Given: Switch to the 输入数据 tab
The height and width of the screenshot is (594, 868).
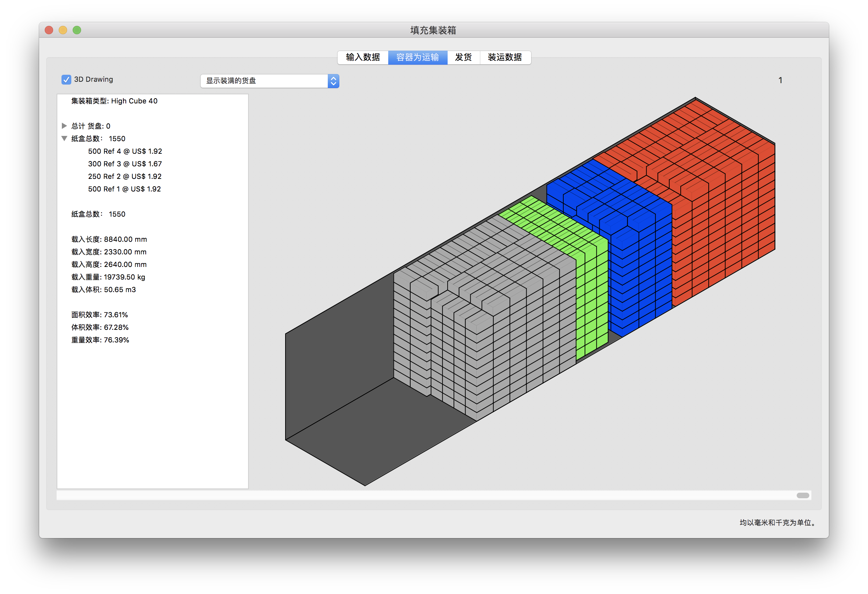Looking at the screenshot, I should click(363, 57).
